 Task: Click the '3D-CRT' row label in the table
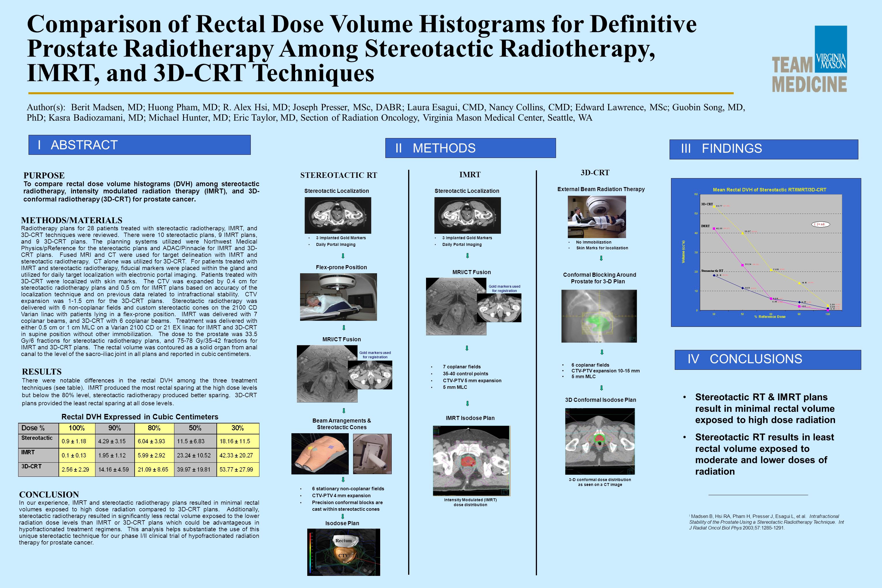click(x=39, y=470)
